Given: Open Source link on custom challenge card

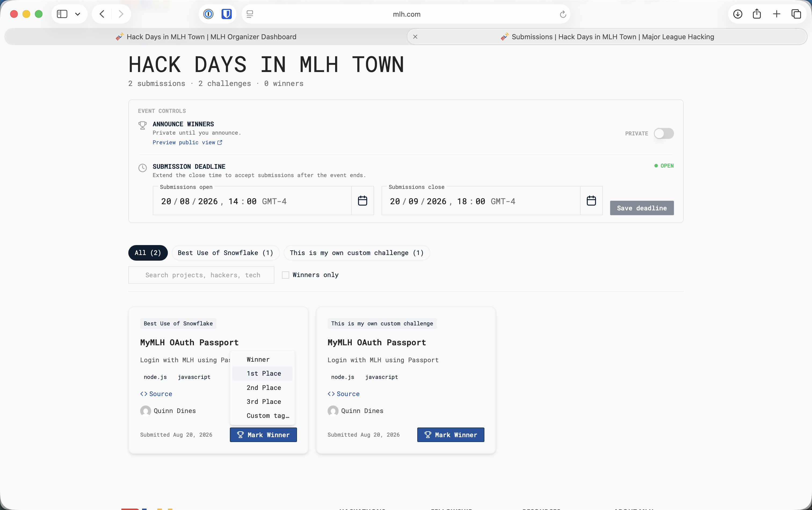Looking at the screenshot, I should click(x=343, y=394).
